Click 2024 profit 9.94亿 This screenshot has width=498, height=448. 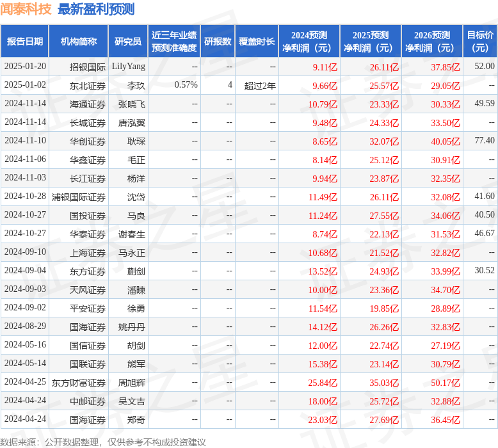325,179
